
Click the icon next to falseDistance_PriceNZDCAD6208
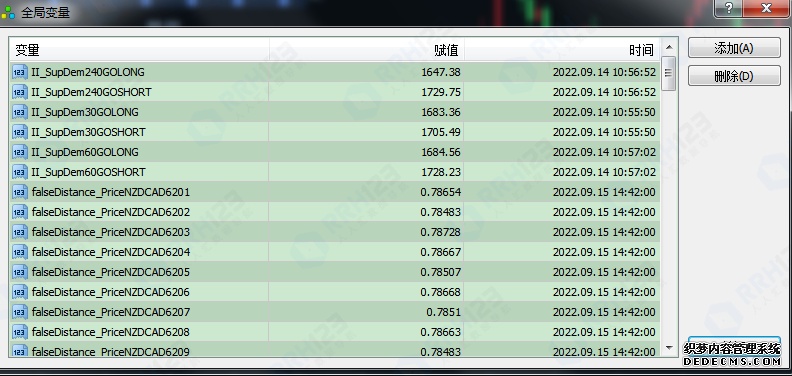20,332
